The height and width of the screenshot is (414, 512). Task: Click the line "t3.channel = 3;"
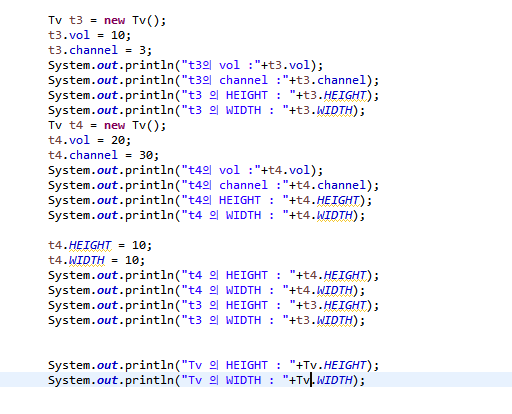[100, 50]
